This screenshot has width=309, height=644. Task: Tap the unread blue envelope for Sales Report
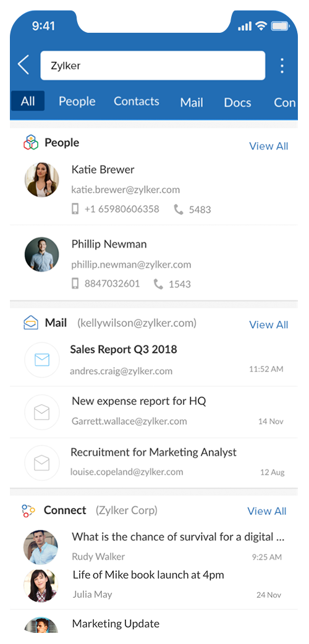point(42,360)
